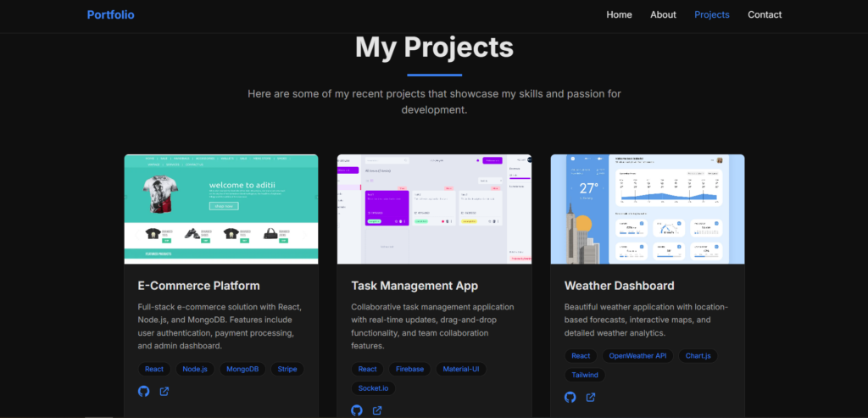
Task: Click the Weather Dashboard title
Action: point(620,286)
